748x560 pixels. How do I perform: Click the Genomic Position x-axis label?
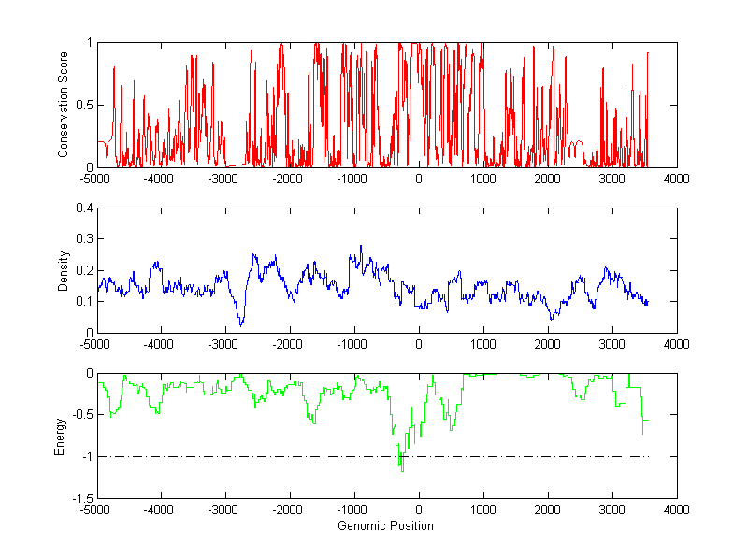point(386,525)
